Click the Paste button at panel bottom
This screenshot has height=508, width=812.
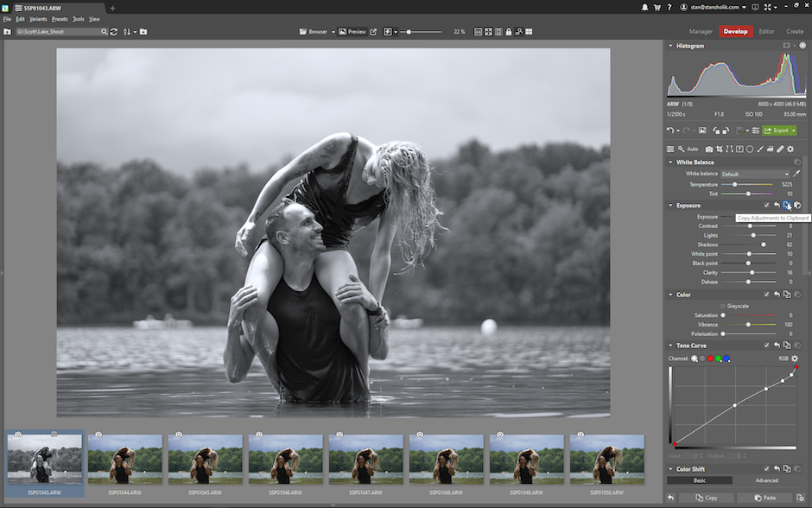coord(764,498)
